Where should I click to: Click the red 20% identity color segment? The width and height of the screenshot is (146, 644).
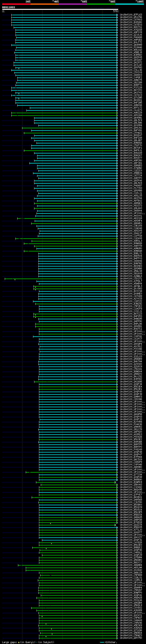pyautogui.click(x=16, y=4)
